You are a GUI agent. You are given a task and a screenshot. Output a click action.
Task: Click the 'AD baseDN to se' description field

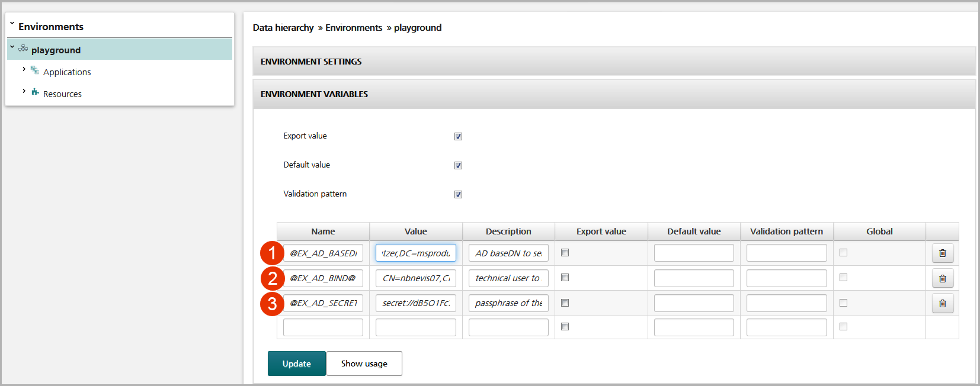point(508,253)
